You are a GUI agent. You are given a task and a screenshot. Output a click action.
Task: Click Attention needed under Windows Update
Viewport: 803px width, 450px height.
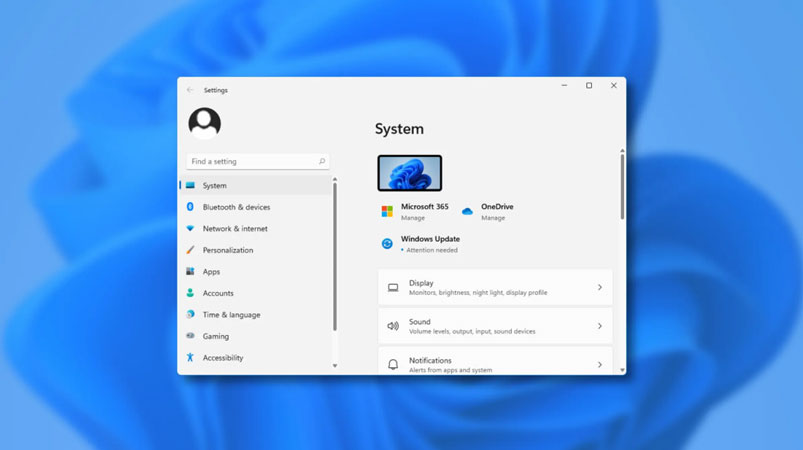coord(432,250)
